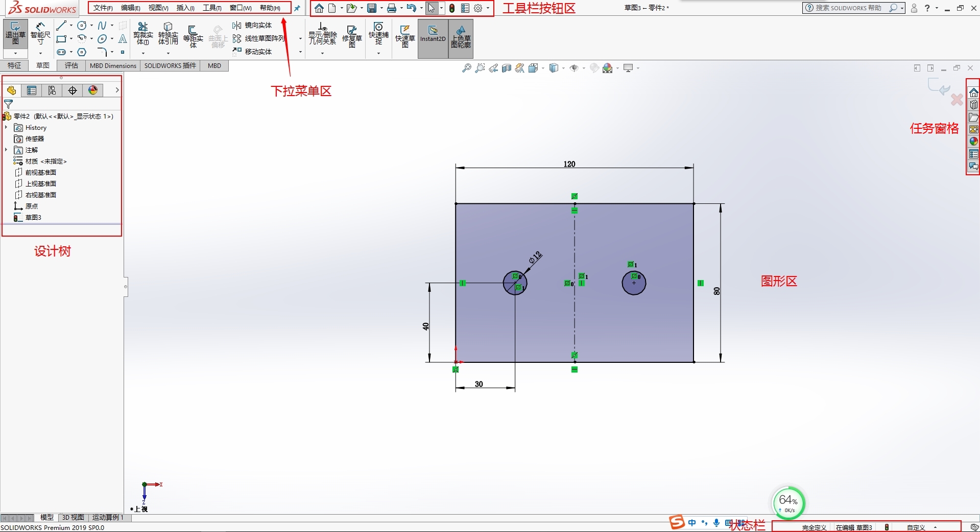Click Display/Delete Relations (显示/删除几何关系)

click(323, 34)
